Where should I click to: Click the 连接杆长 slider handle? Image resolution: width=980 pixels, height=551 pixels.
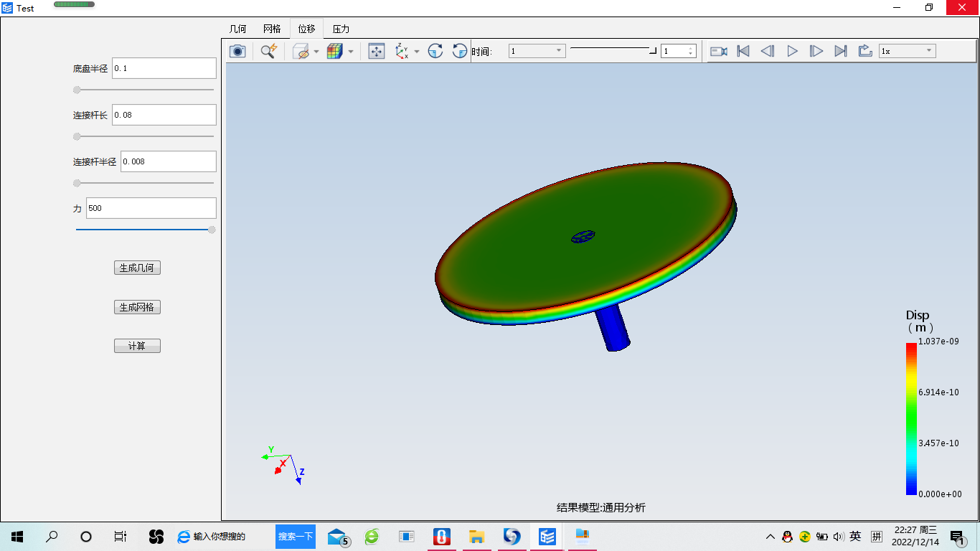(77, 136)
